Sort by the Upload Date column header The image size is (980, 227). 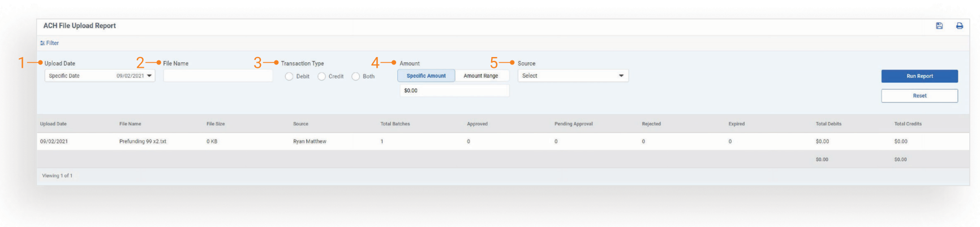pos(53,124)
